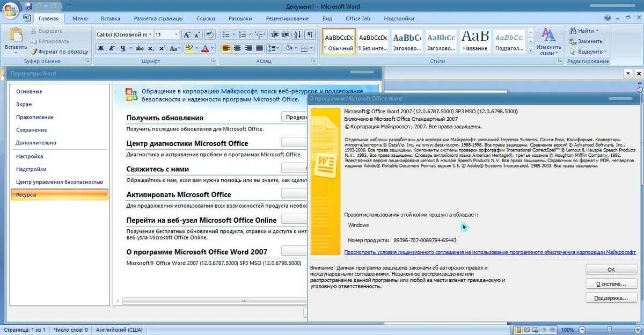Toggle show paragraph marks (¶)
Image resolution: width=644 pixels, height=335 pixels.
coord(310,34)
